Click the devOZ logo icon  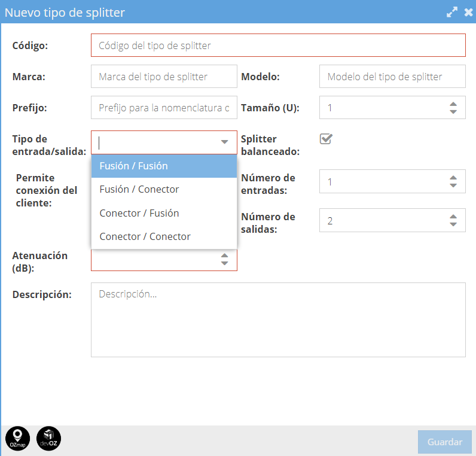point(48,439)
